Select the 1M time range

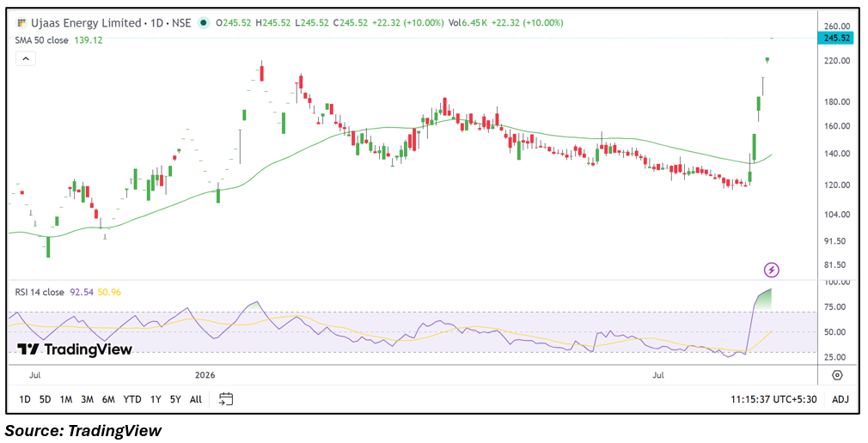point(66,399)
